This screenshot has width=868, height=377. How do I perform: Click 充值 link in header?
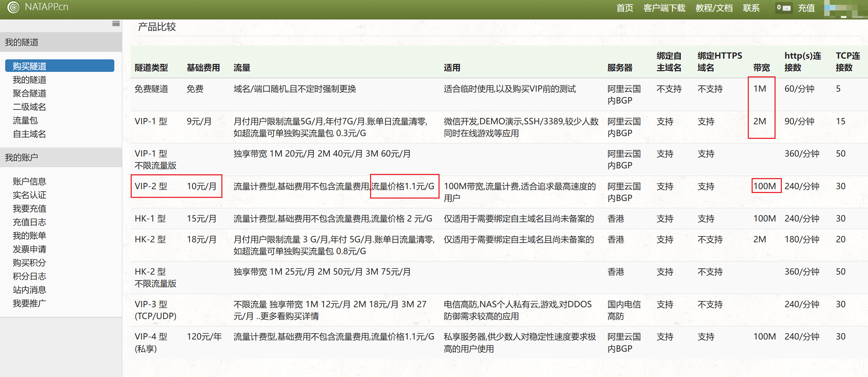tap(806, 8)
